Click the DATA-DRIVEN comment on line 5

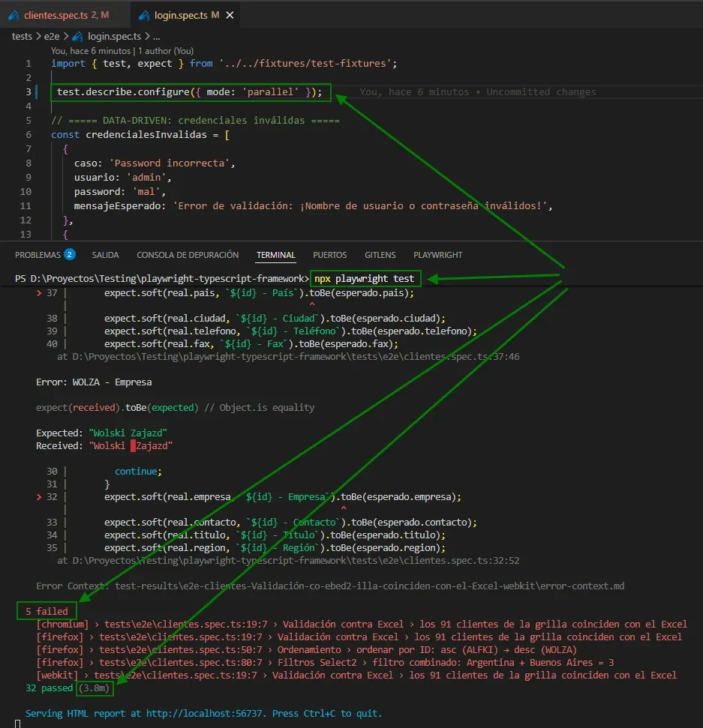195,120
